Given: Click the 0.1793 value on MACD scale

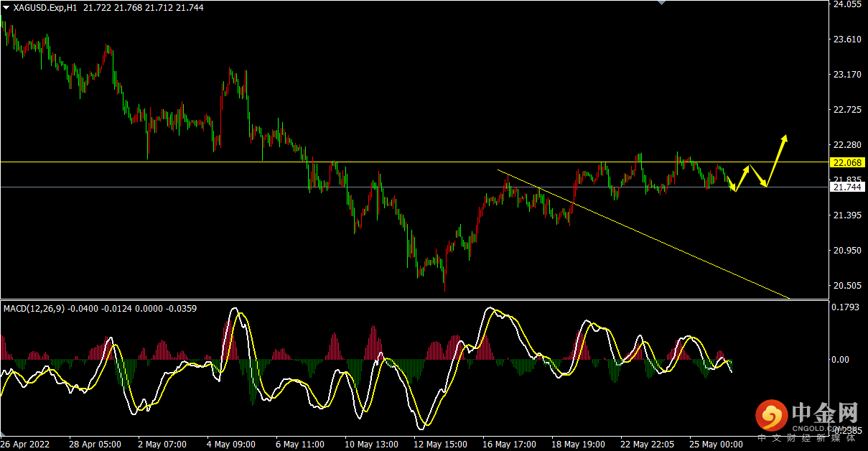Looking at the screenshot, I should tap(844, 308).
